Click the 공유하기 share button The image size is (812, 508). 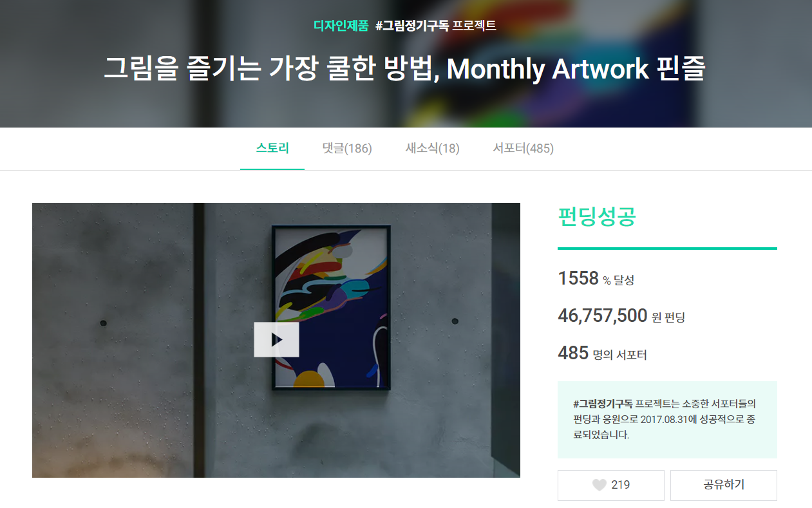tap(724, 485)
